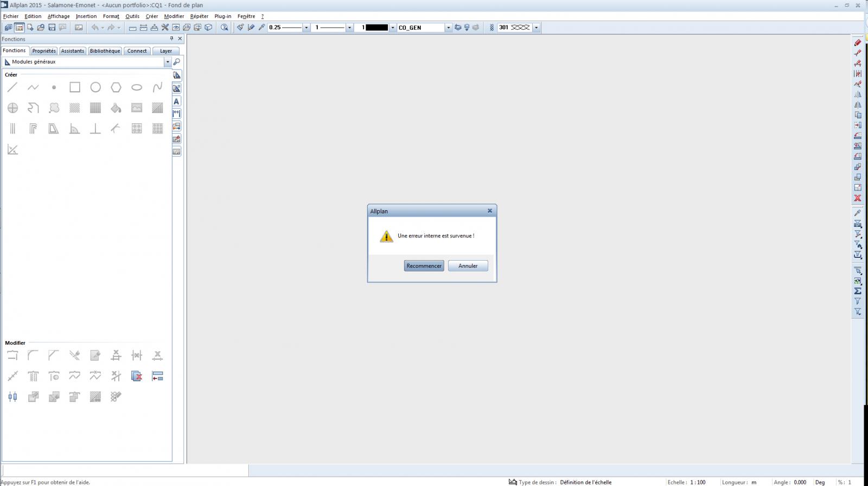This screenshot has width=868, height=486.
Task: Click the delete duplicate elements icon
Action: 137,376
